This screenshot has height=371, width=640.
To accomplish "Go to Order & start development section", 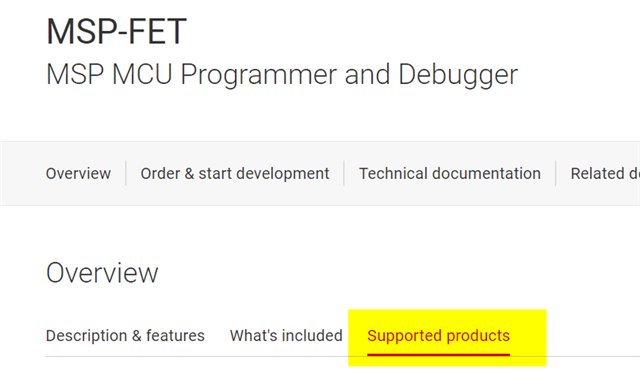I will (235, 173).
